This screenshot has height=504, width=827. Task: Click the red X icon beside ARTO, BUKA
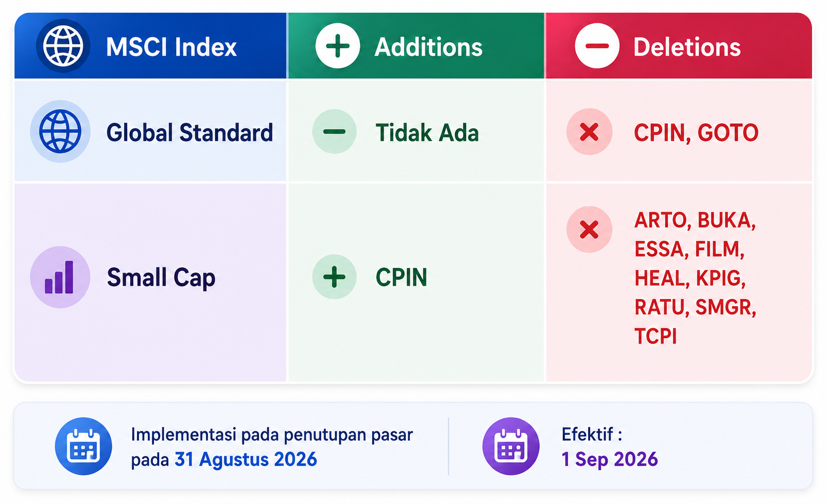point(589,230)
